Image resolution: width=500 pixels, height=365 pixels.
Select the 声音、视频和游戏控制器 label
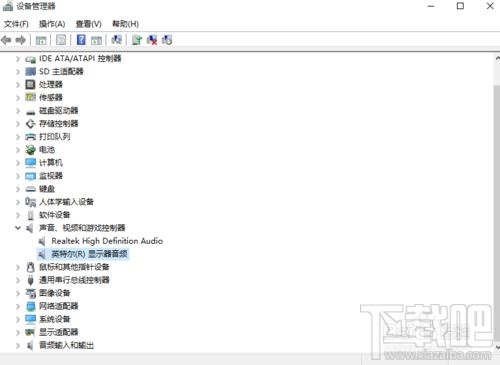(x=82, y=228)
